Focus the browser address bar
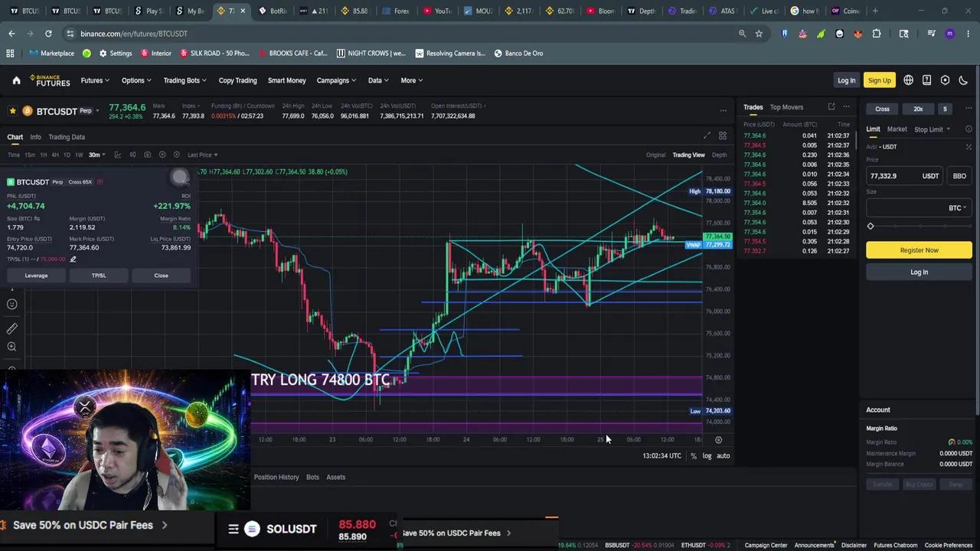This screenshot has height=551, width=980. [398, 34]
